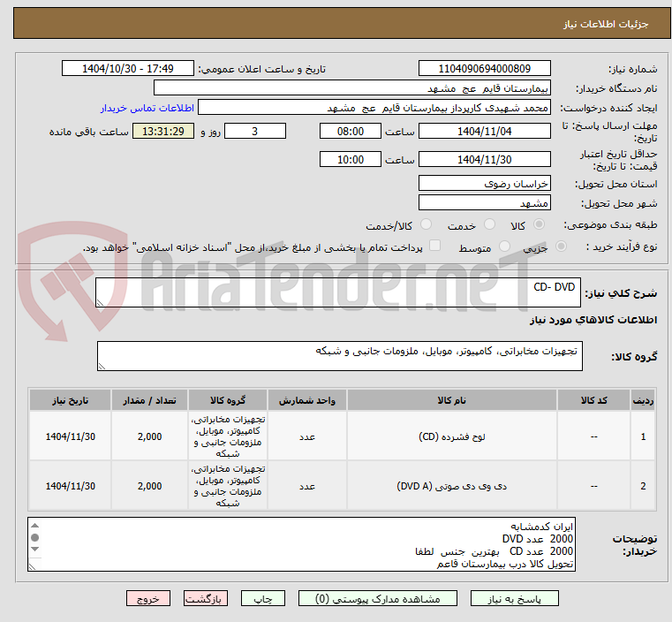Click the remaining time countdown 13:31:29
This screenshot has height=622, width=672.
click(163, 131)
